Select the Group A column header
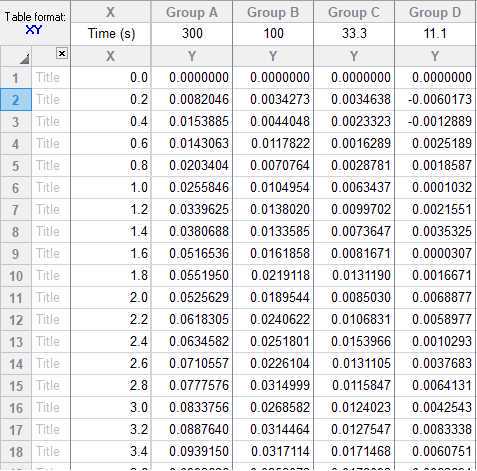Screen dimensions: 477x471 click(x=192, y=12)
